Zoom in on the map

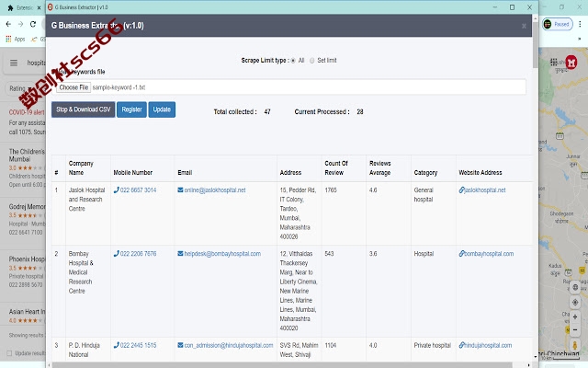pos(575,316)
